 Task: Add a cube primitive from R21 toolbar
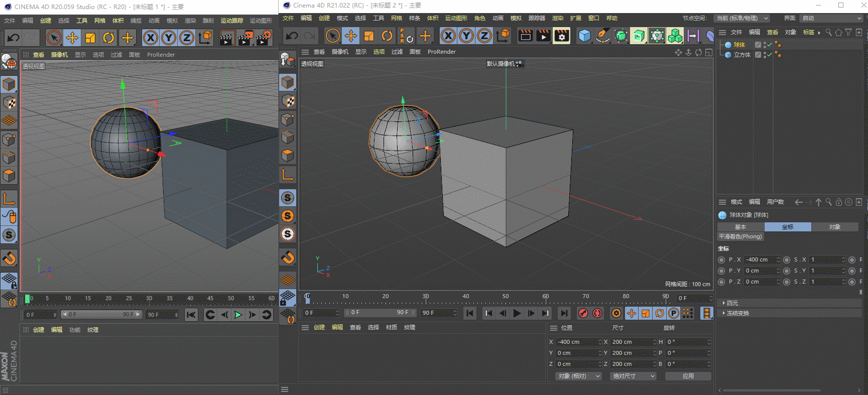584,36
